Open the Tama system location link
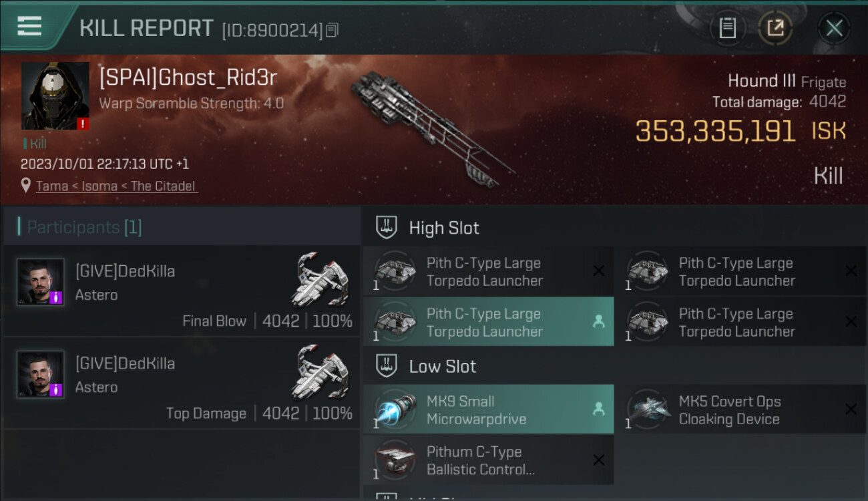This screenshot has width=868, height=501. click(117, 186)
